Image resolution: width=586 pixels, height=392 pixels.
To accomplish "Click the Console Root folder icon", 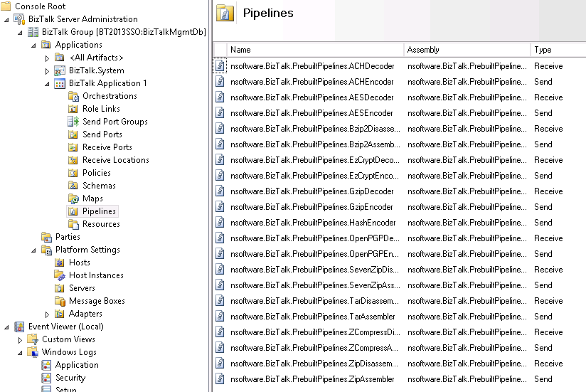I will tap(6, 6).
